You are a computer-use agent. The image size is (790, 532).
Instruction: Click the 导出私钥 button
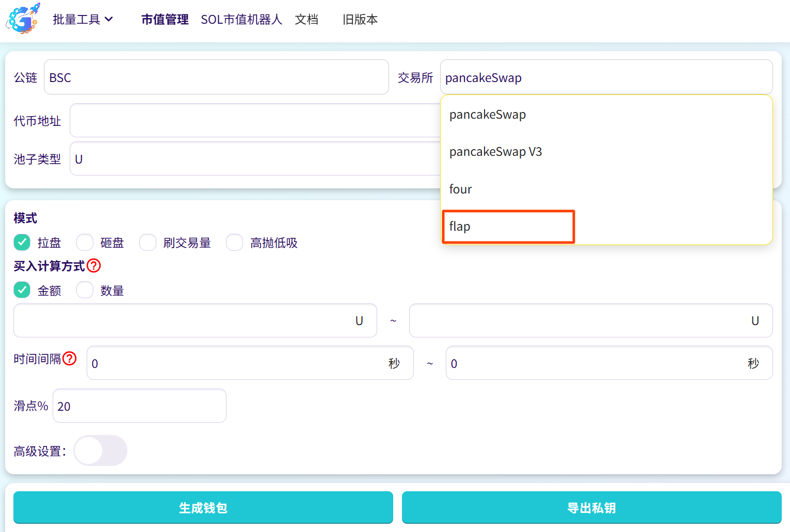click(591, 508)
